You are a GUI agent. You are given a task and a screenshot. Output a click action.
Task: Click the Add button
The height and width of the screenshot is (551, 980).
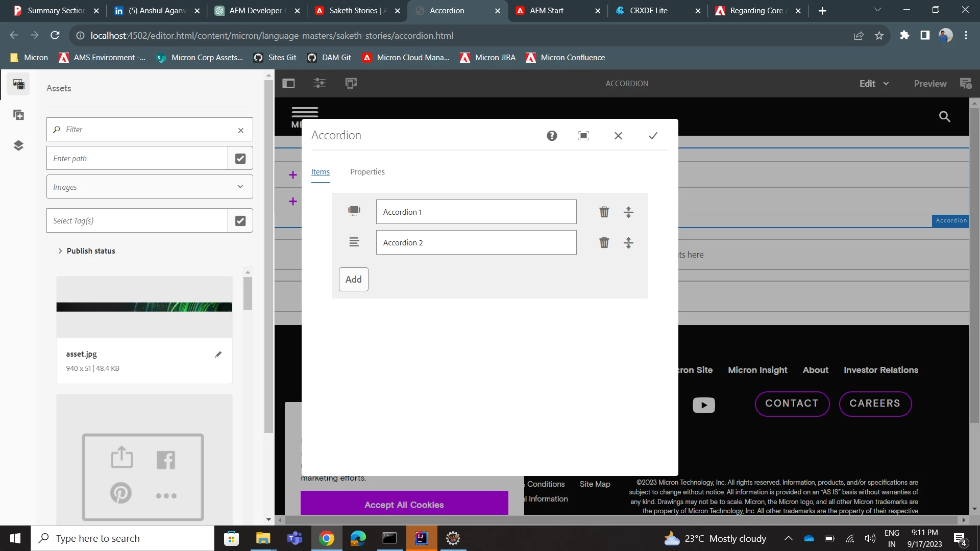[x=353, y=280]
